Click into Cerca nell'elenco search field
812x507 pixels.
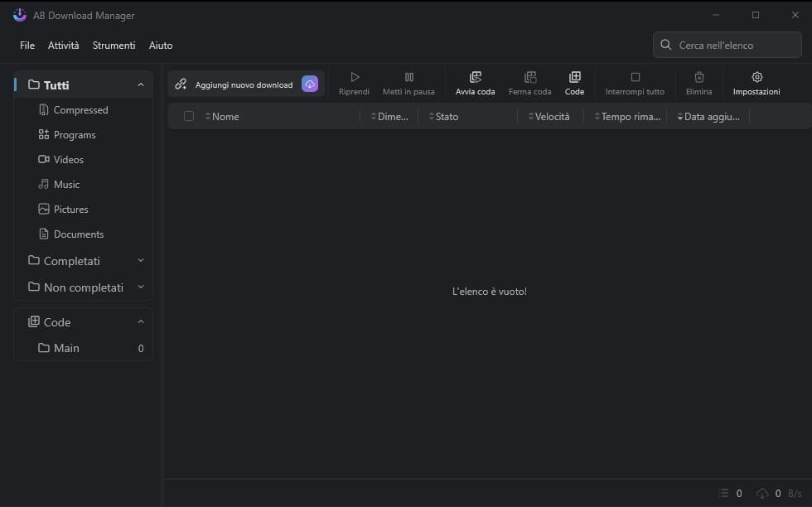(727, 45)
